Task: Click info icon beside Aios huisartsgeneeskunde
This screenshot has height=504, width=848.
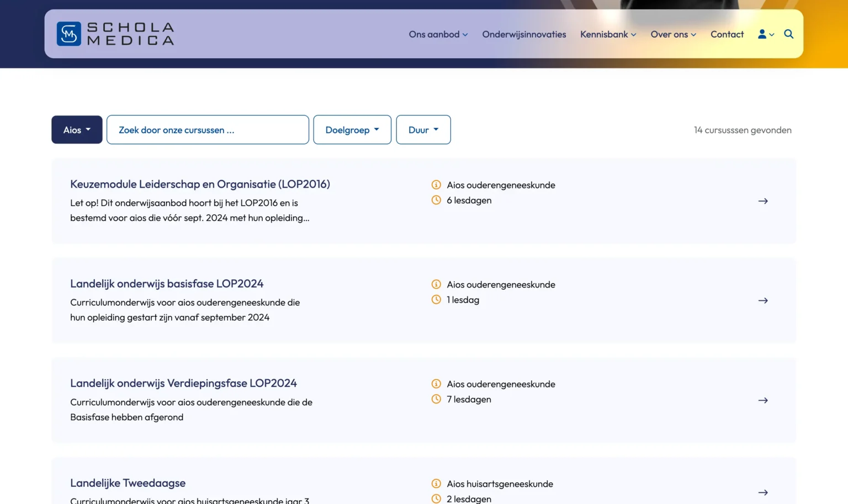Action: 436,484
